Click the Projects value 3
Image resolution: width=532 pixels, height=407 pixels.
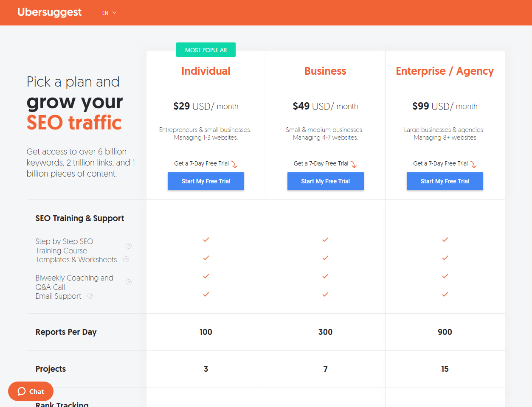coord(206,369)
